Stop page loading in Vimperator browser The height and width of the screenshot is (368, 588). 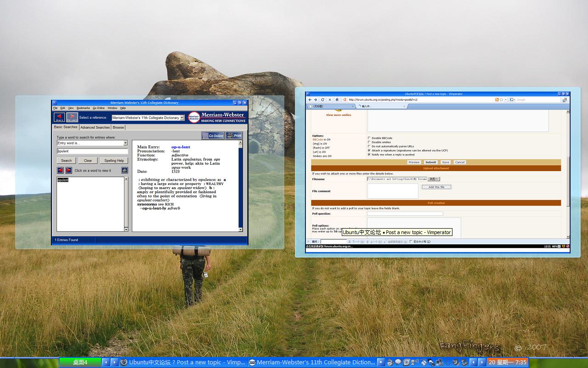329,99
